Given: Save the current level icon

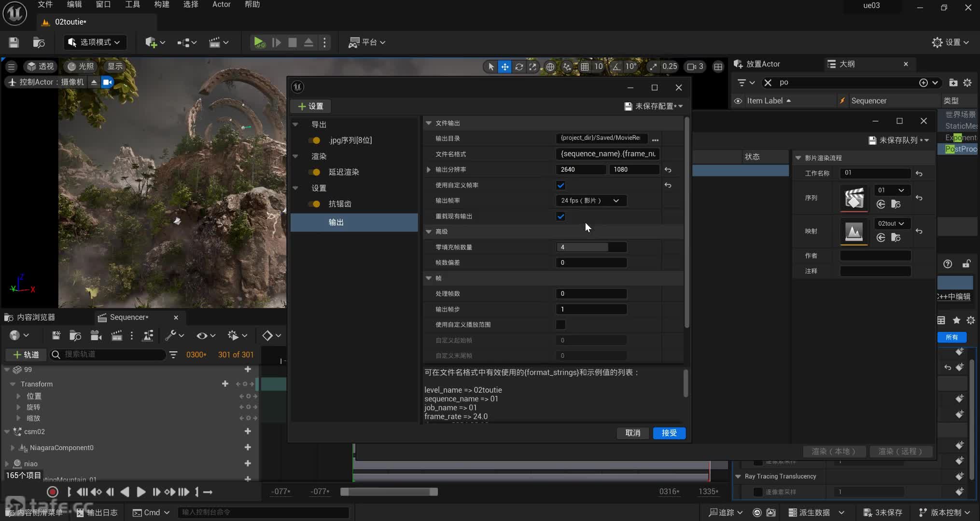Looking at the screenshot, I should tap(14, 42).
